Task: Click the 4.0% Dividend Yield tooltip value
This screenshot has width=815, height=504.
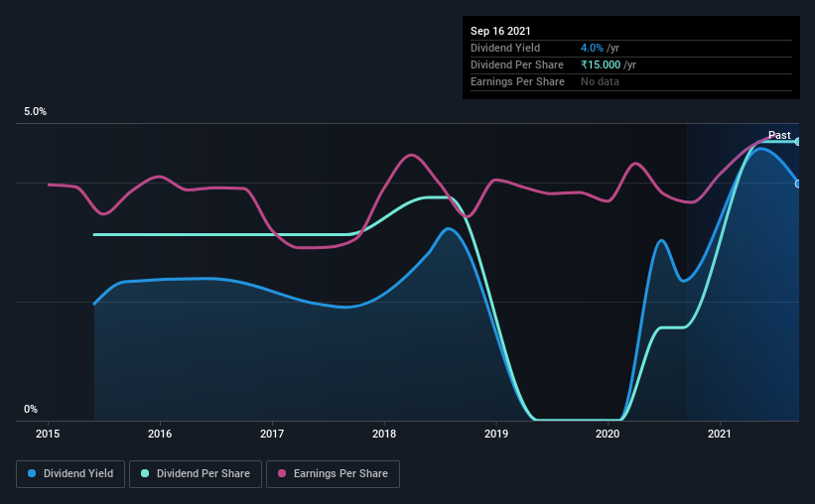Action: [592, 48]
